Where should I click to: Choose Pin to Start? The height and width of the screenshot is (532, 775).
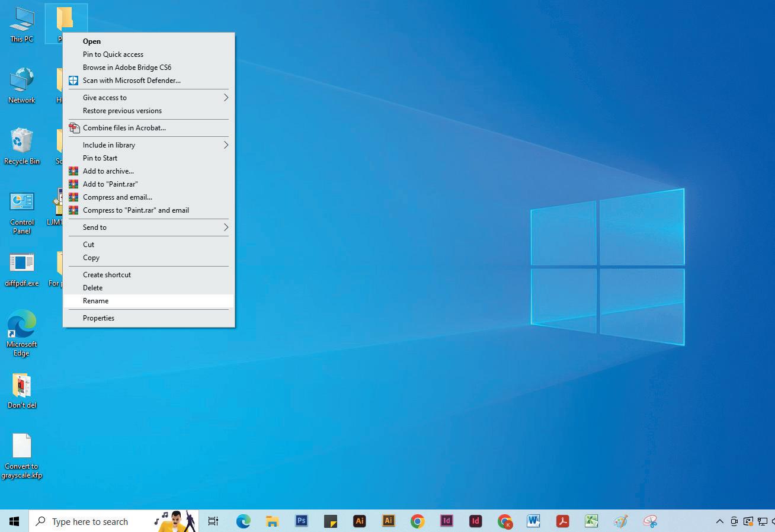pyautogui.click(x=149, y=158)
